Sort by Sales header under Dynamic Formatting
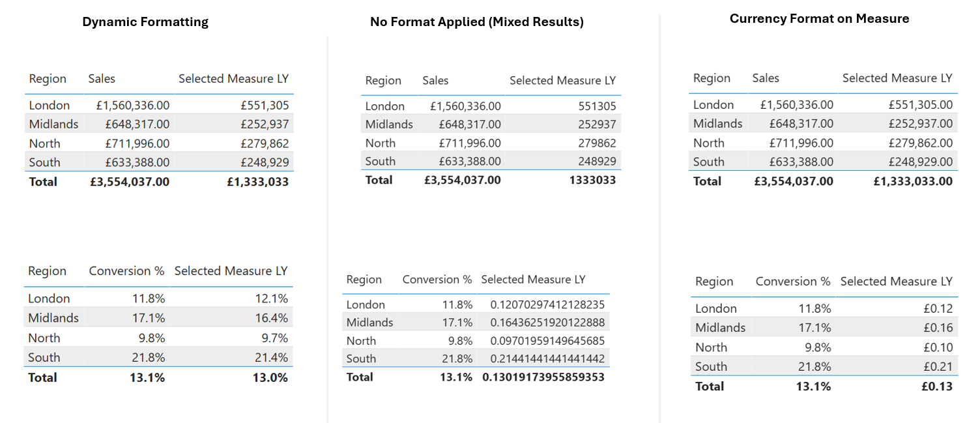The image size is (980, 423). point(102,79)
